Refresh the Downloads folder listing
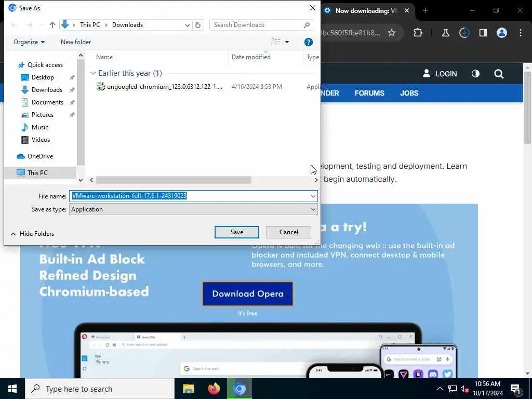Viewport: 532px width, 399px height. (x=198, y=25)
